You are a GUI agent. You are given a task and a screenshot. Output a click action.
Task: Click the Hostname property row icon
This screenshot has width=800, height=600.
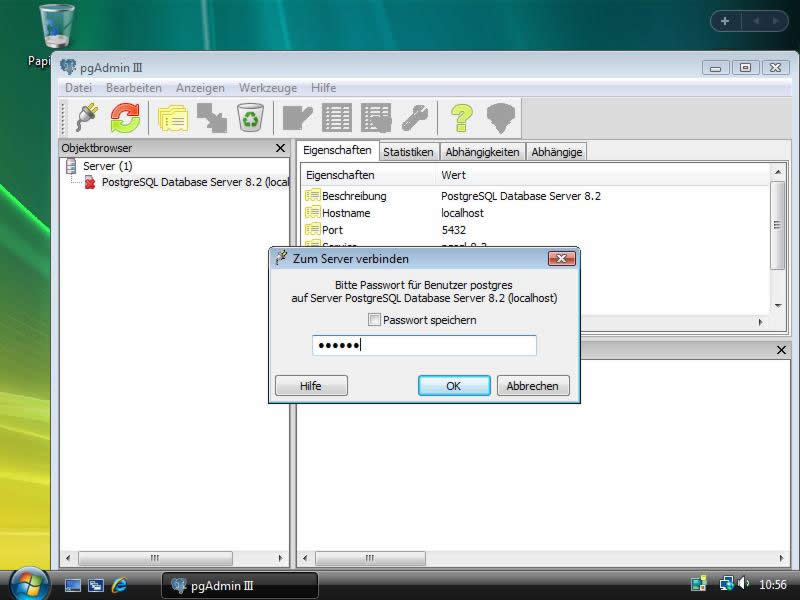pos(313,212)
